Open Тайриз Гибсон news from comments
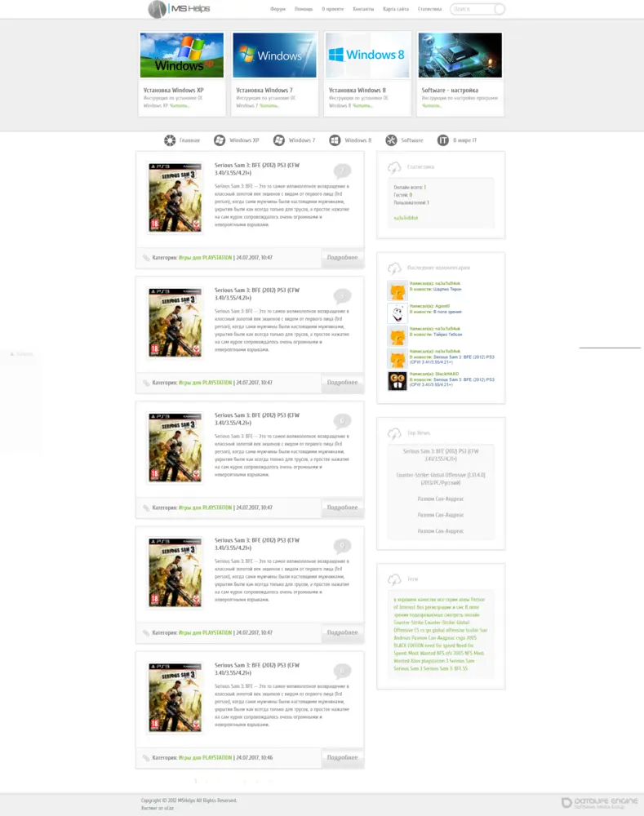Image resolution: width=644 pixels, height=816 pixels. (x=448, y=335)
